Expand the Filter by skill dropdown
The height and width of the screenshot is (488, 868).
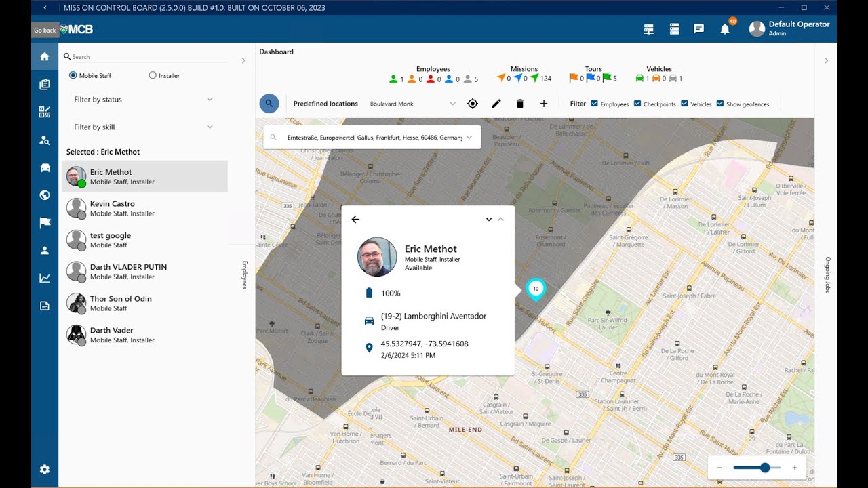[144, 127]
